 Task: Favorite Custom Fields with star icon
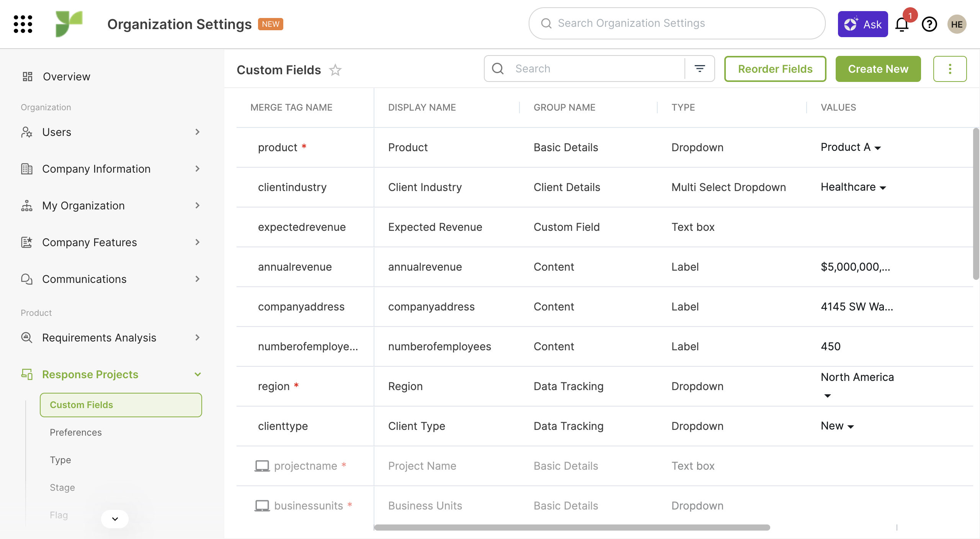click(x=335, y=70)
